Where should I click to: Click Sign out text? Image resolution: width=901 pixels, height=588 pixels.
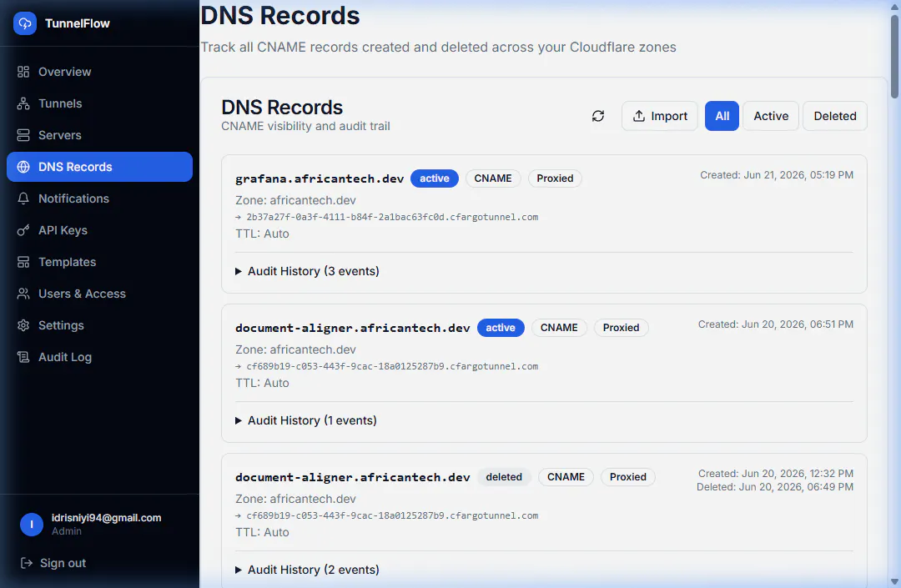coord(63,563)
